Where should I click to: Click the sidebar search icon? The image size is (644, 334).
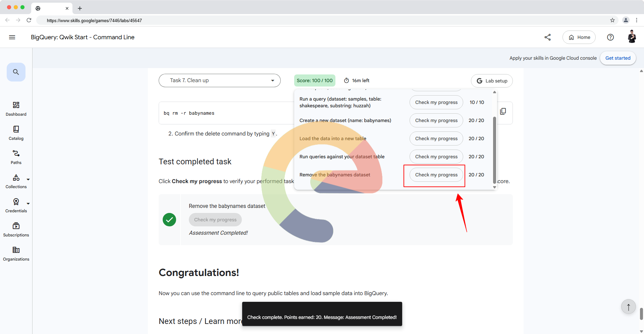tap(16, 72)
